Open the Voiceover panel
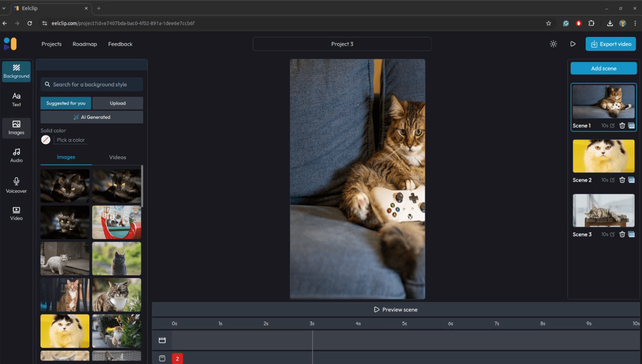This screenshot has width=642, height=364. click(x=16, y=184)
